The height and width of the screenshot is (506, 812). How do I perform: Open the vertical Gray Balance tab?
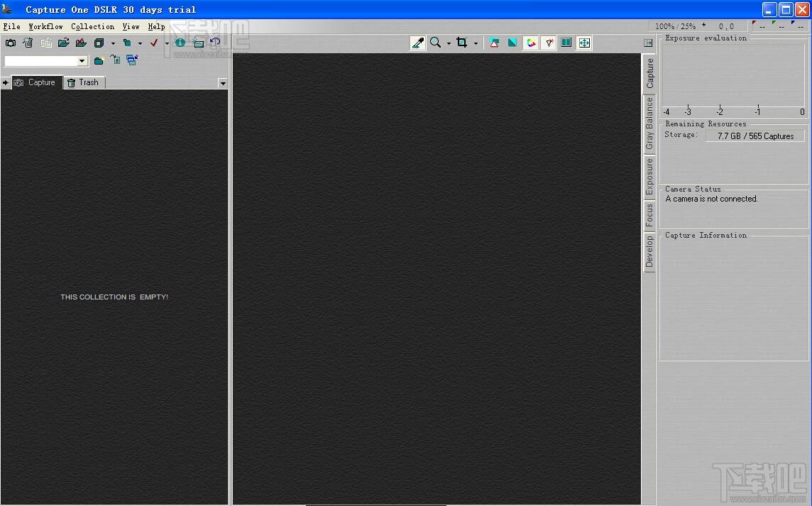click(649, 124)
